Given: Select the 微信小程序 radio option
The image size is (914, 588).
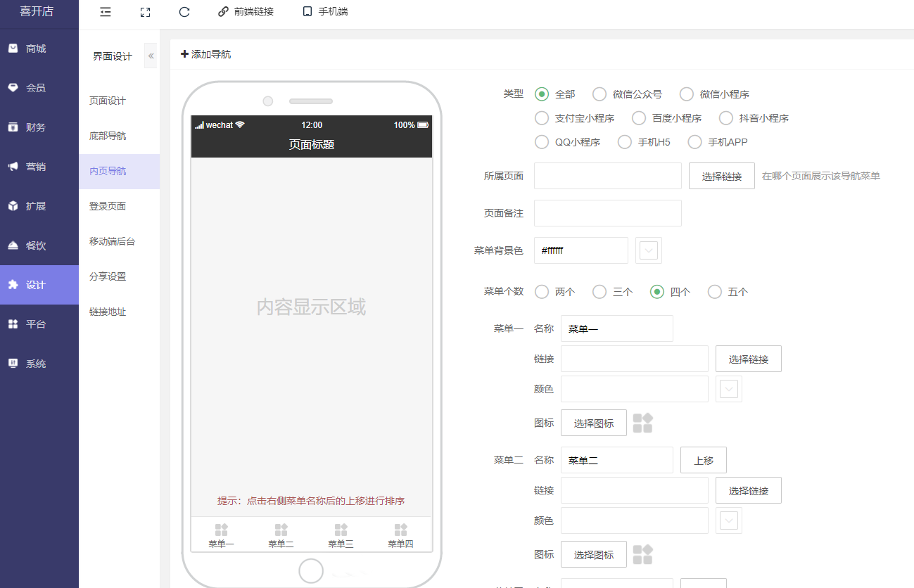Looking at the screenshot, I should tap(687, 94).
